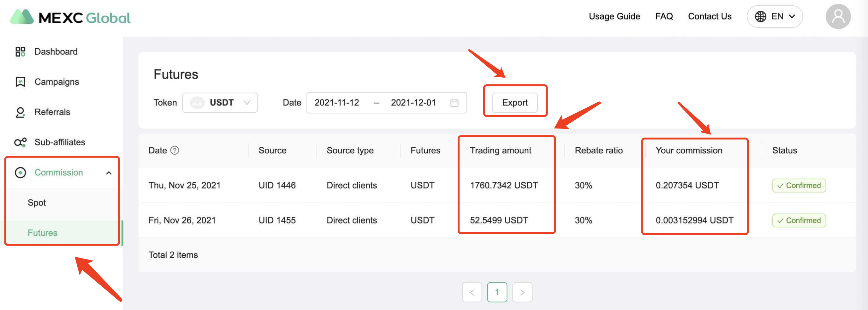The width and height of the screenshot is (868, 310).
Task: Click the Sub-affiliates icon in sidebar
Action: (x=20, y=142)
